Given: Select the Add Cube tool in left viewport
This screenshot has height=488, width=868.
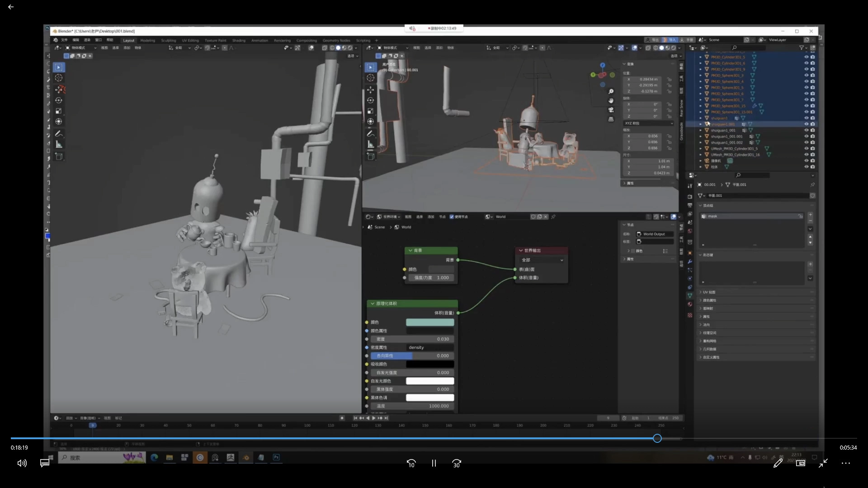Looking at the screenshot, I should click(x=59, y=156).
